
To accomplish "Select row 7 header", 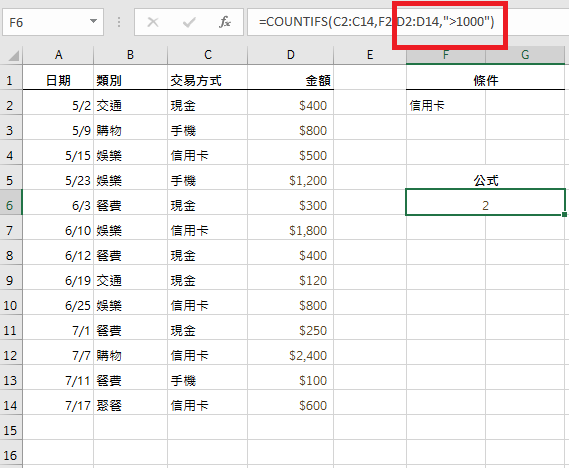I will pyautogui.click(x=11, y=230).
